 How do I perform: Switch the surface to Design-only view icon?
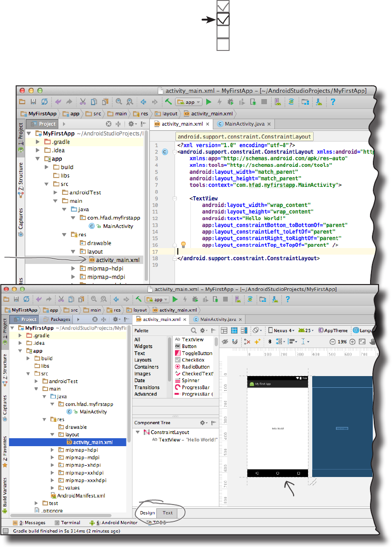tap(224, 330)
